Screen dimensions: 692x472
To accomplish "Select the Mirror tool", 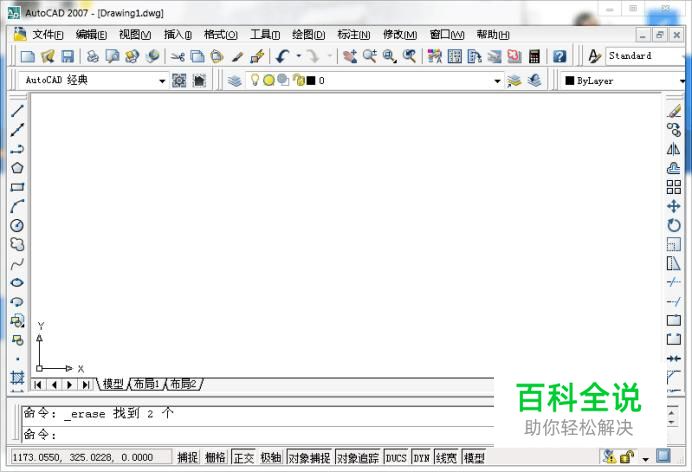I will (674, 149).
